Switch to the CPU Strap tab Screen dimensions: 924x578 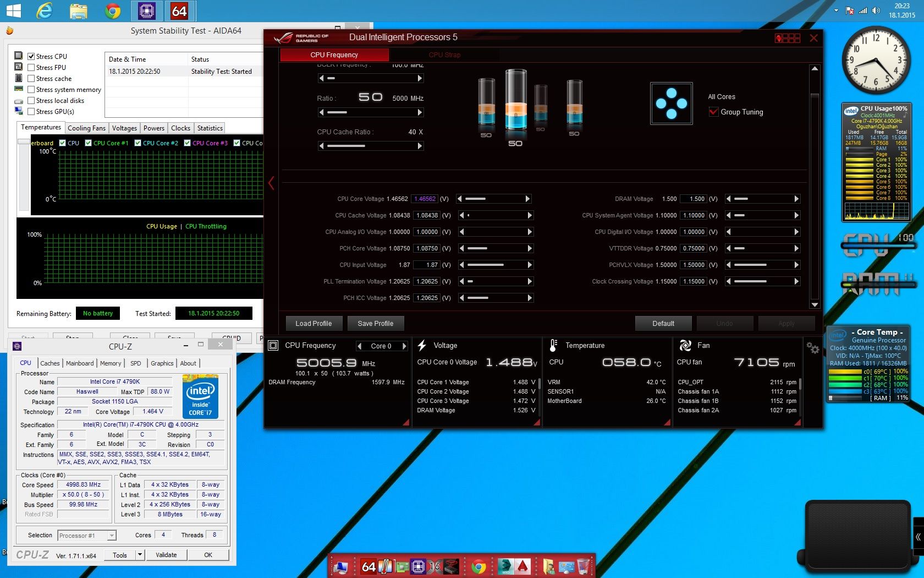tap(444, 55)
